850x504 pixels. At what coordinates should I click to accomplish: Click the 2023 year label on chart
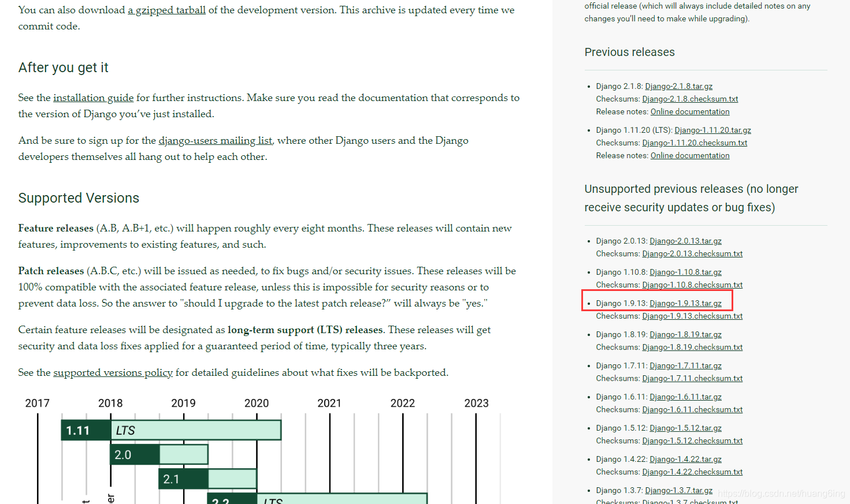click(476, 404)
